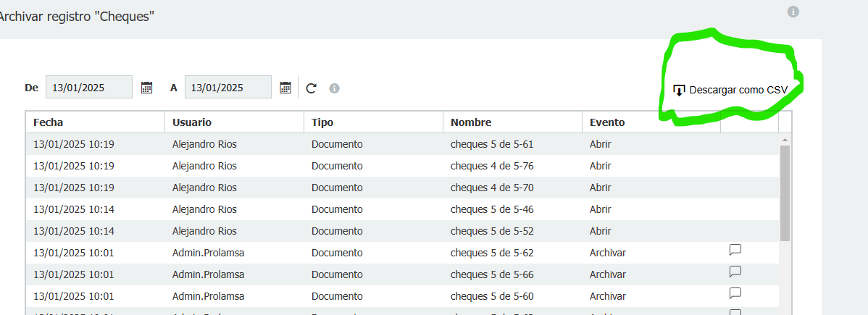The image size is (868, 315).
Task: Click the info icon next to refresh
Action: [x=334, y=88]
